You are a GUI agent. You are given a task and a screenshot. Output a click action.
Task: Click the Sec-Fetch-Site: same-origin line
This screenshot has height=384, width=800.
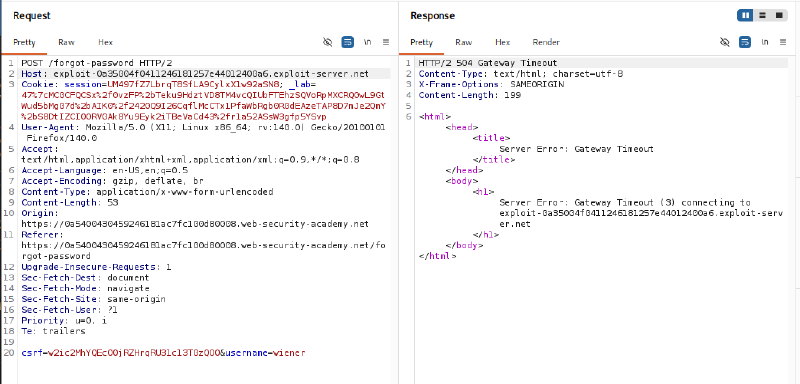tap(93, 299)
